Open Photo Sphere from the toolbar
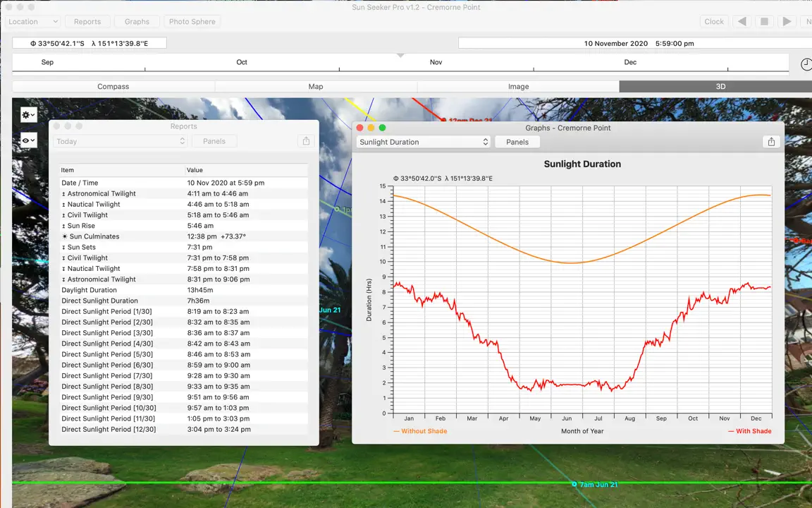Viewport: 812px width, 508px height. [x=192, y=21]
